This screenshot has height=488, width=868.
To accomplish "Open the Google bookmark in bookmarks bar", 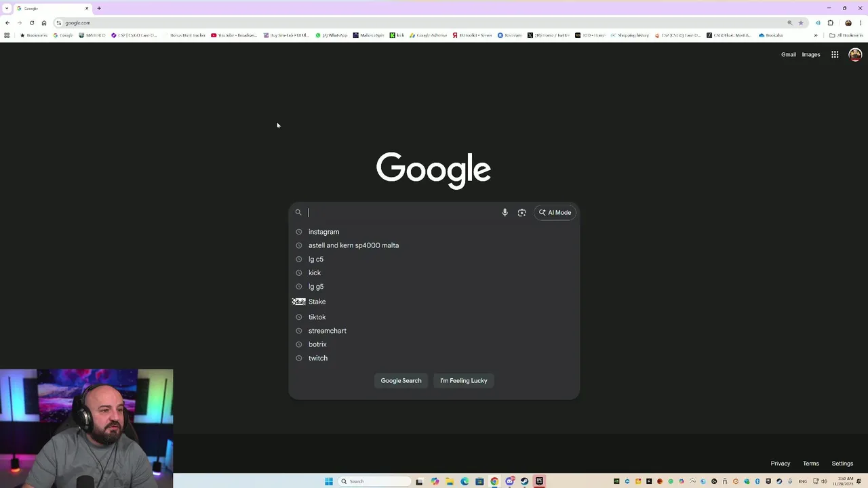I will click(x=63, y=35).
